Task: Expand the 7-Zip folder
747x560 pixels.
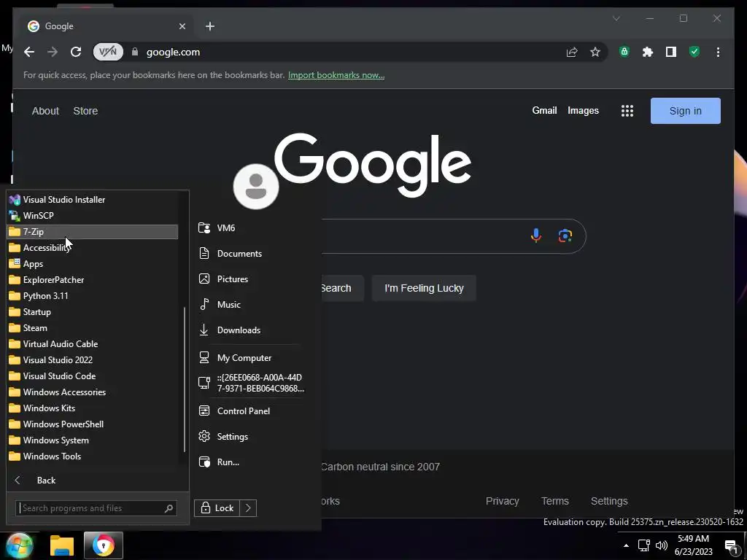Action: (93, 232)
